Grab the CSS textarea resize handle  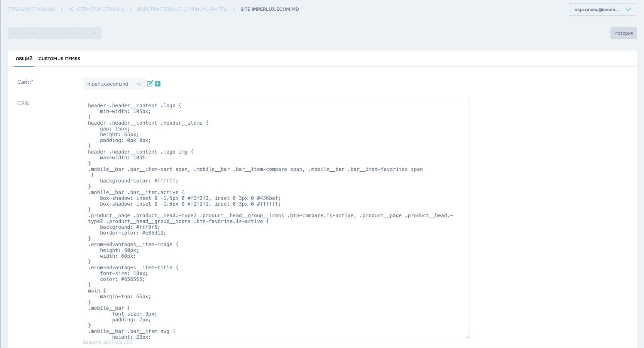pos(467,336)
